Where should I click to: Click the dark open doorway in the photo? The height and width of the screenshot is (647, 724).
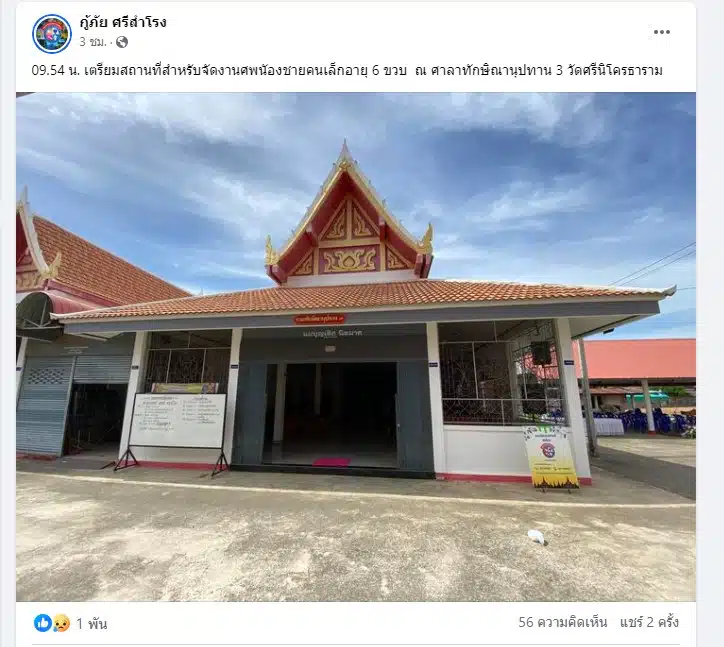click(339, 412)
